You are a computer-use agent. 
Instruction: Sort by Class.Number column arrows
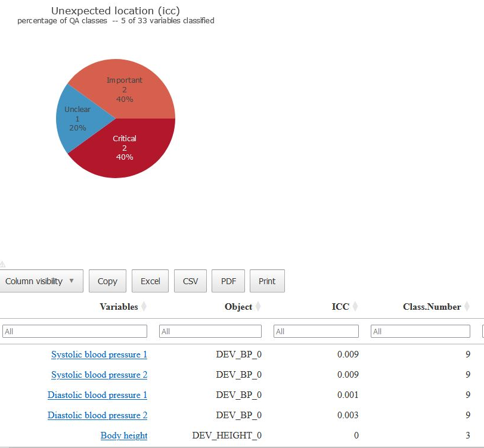point(467,307)
